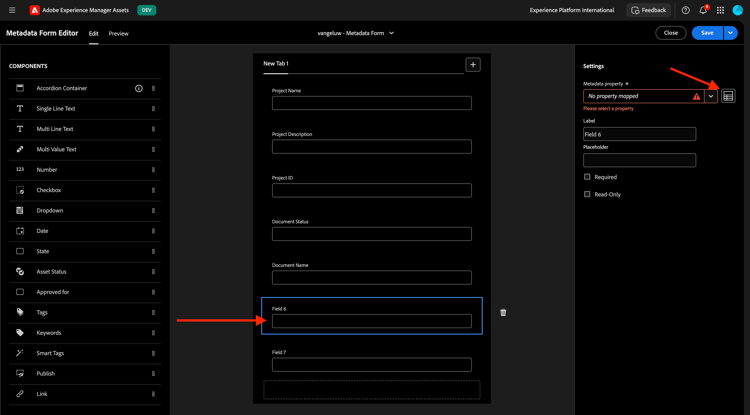Enable the Read-Only checkbox
The image size is (750, 415).
click(x=587, y=195)
